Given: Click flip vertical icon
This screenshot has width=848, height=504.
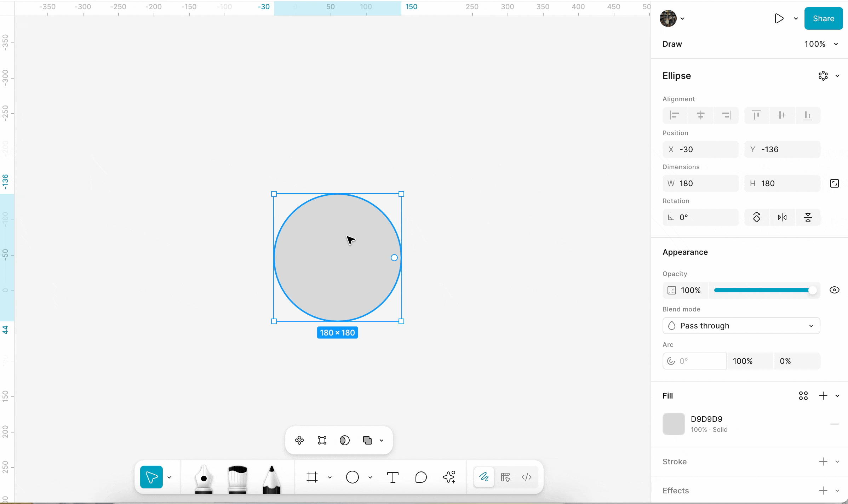Looking at the screenshot, I should click(x=808, y=217).
